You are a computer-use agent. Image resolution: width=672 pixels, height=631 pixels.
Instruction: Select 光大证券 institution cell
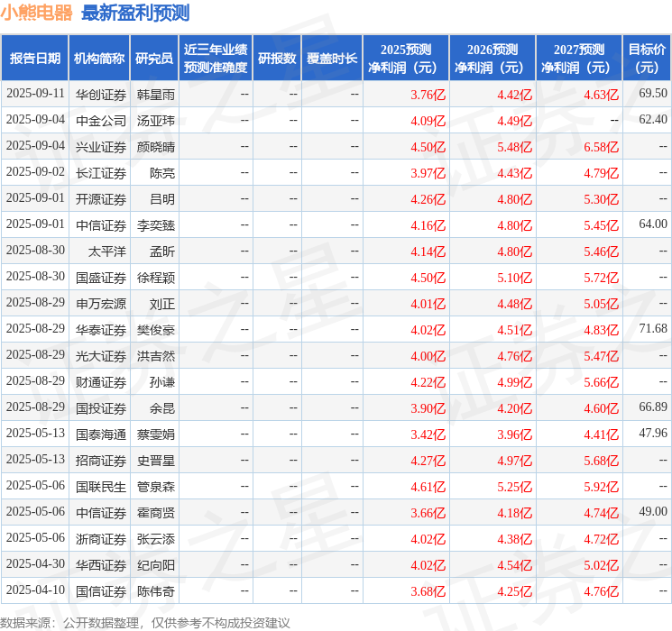101,356
